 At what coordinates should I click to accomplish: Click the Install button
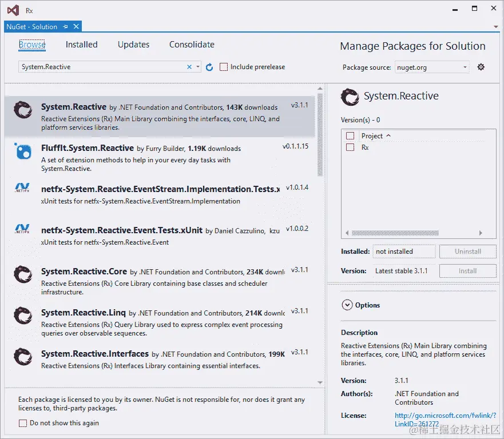pyautogui.click(x=468, y=271)
